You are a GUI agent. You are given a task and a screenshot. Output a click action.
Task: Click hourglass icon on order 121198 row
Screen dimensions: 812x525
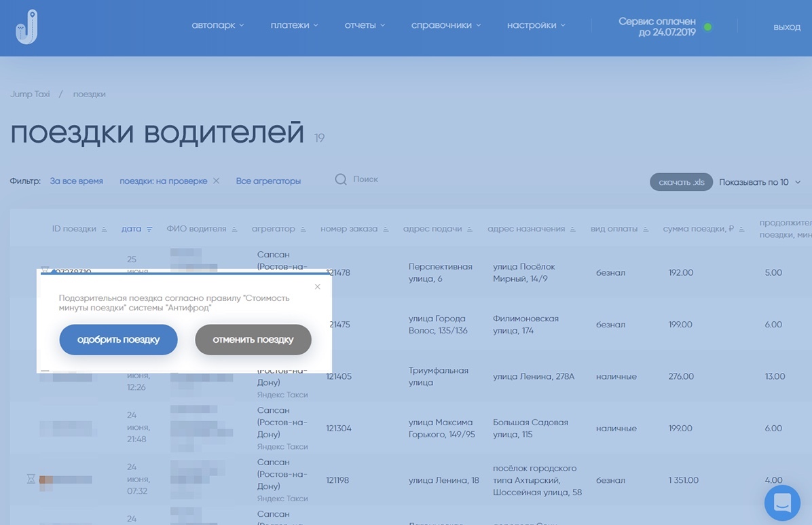(x=31, y=479)
